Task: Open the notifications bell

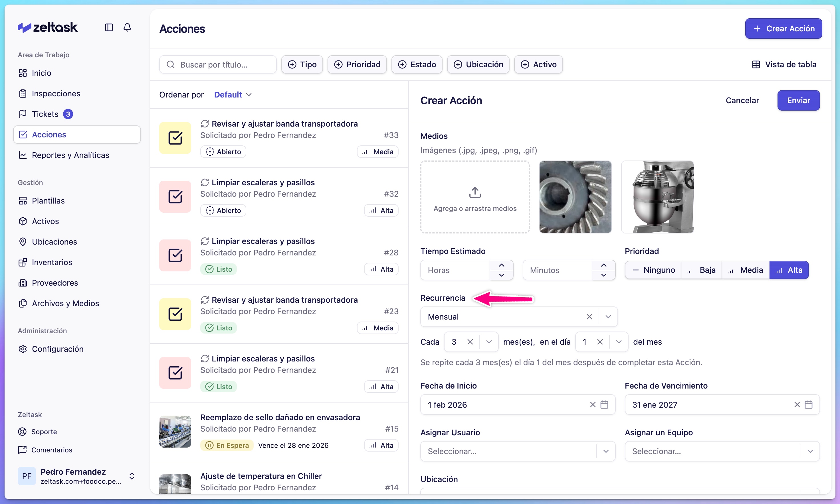Action: click(127, 27)
